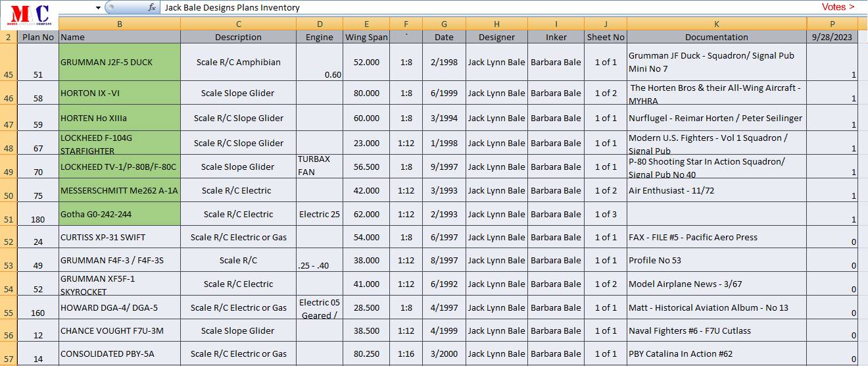
Task: Click the Electric 25 engine cell
Action: [320, 214]
